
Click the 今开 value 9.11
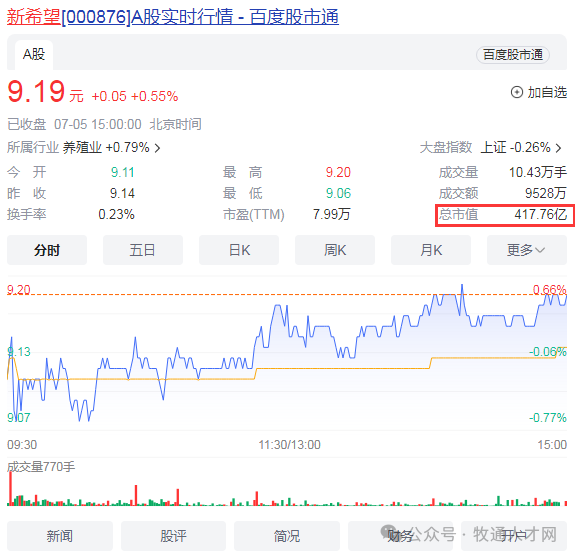click(123, 172)
